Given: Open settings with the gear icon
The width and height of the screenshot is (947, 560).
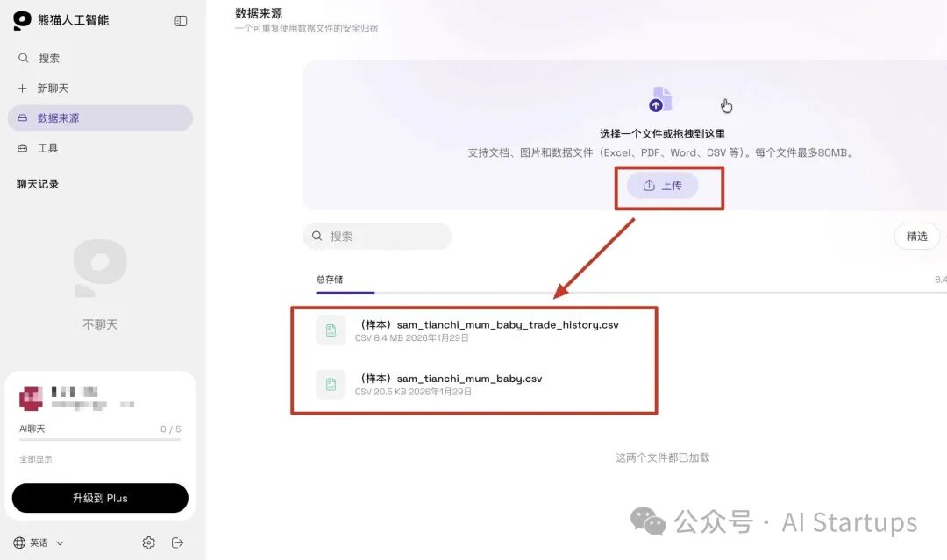Looking at the screenshot, I should tap(148, 542).
